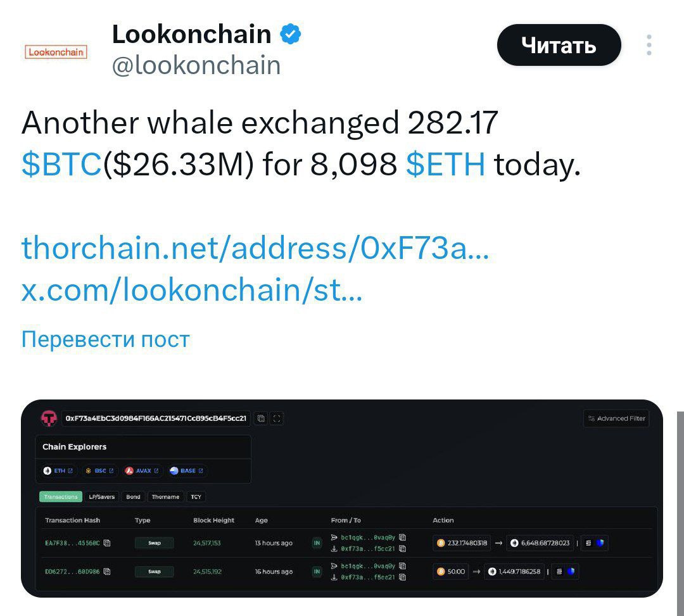Open the Advanced Filter control
The image size is (684, 616).
click(x=616, y=418)
